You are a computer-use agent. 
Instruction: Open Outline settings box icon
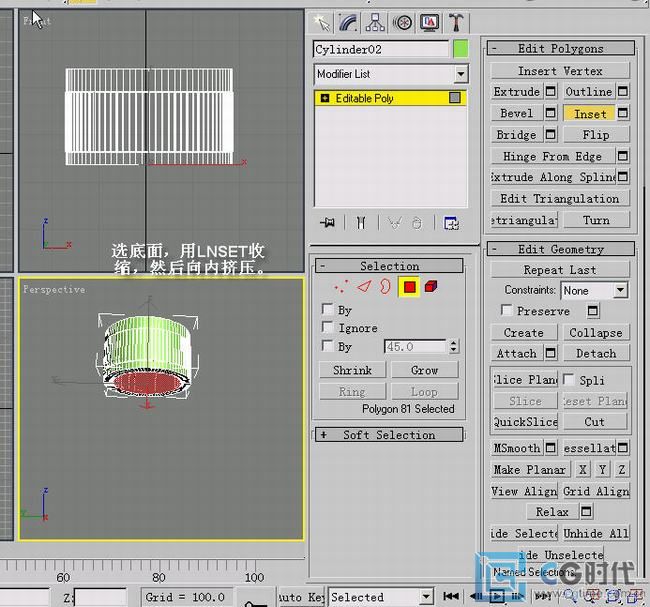(623, 91)
